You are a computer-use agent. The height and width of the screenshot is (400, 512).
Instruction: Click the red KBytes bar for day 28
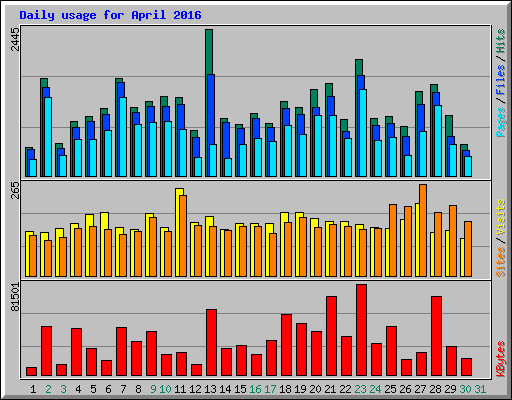click(x=437, y=336)
